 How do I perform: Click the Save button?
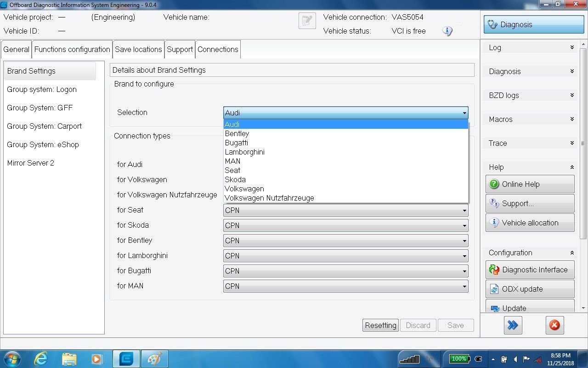pos(455,325)
